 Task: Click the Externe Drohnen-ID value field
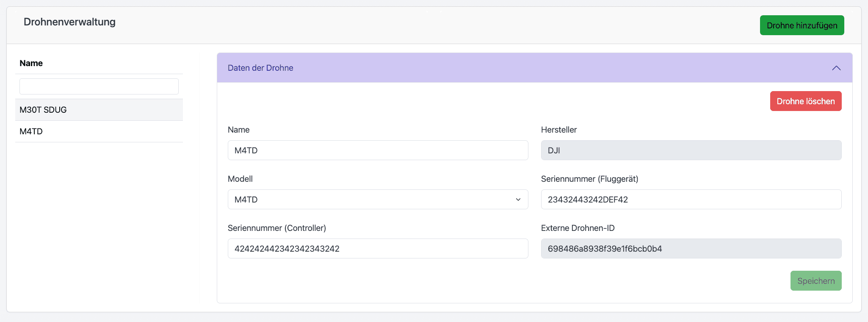(x=691, y=249)
